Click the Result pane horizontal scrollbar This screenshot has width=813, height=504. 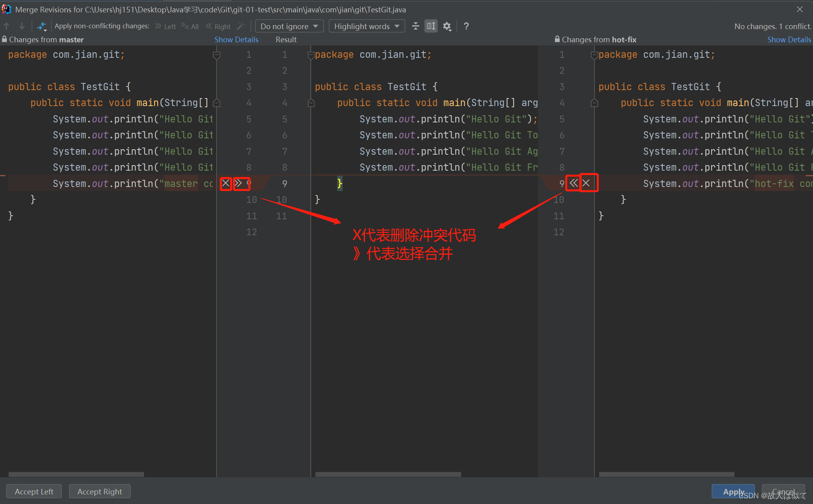click(388, 474)
